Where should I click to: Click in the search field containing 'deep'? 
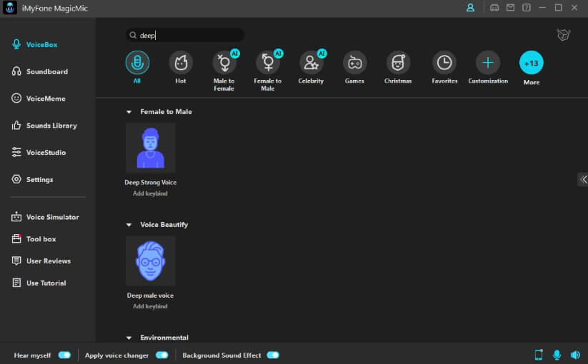(184, 35)
